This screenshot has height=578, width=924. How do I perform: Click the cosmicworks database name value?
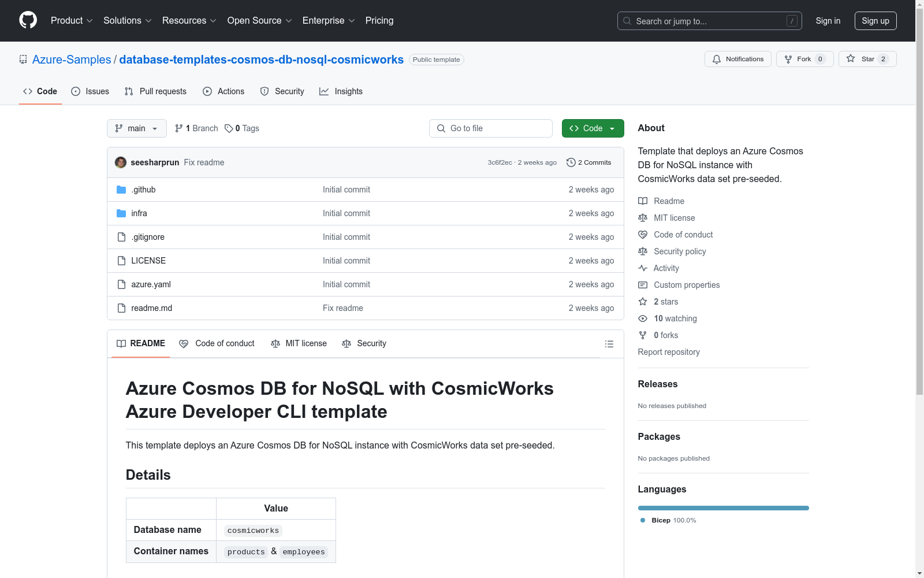(x=253, y=531)
